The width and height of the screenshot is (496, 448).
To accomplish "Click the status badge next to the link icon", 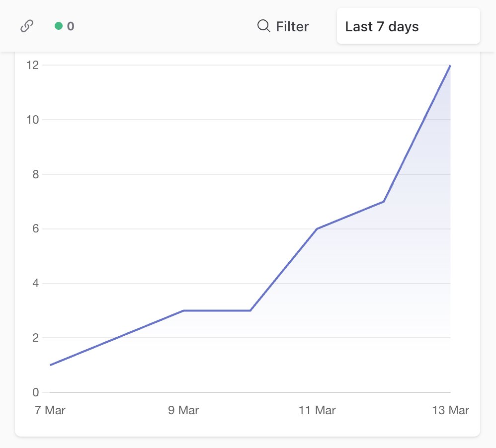I will [64, 26].
